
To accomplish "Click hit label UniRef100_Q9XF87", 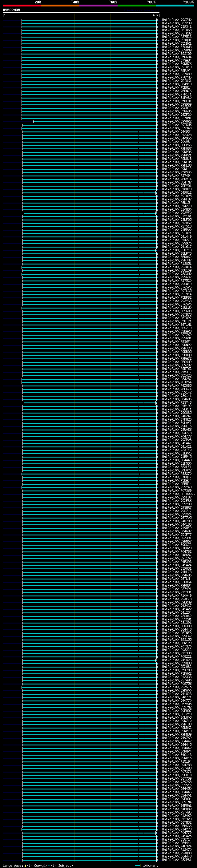I will click(x=177, y=497).
